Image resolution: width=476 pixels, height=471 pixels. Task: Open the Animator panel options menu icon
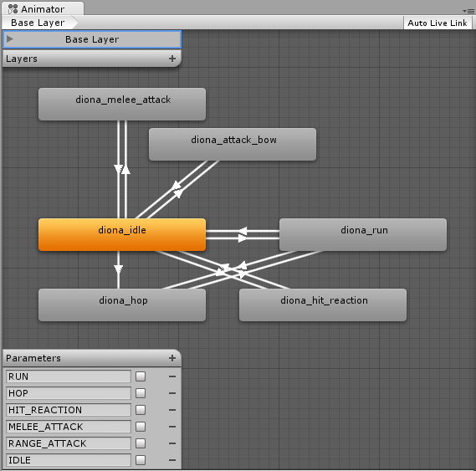tap(468, 11)
